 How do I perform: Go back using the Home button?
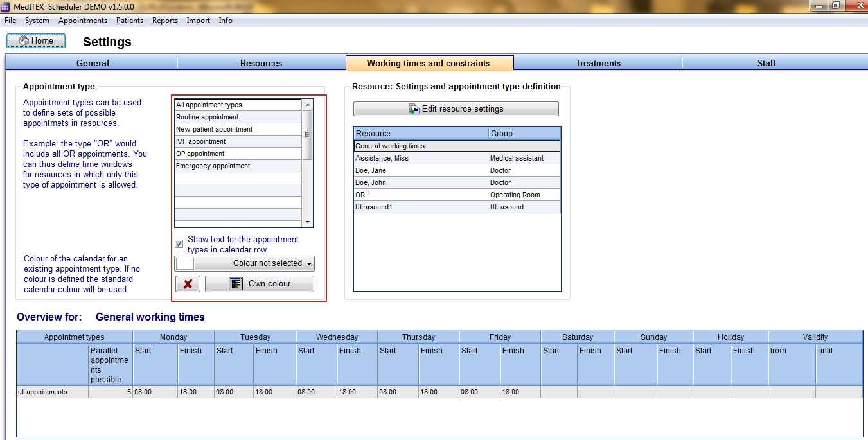click(36, 40)
